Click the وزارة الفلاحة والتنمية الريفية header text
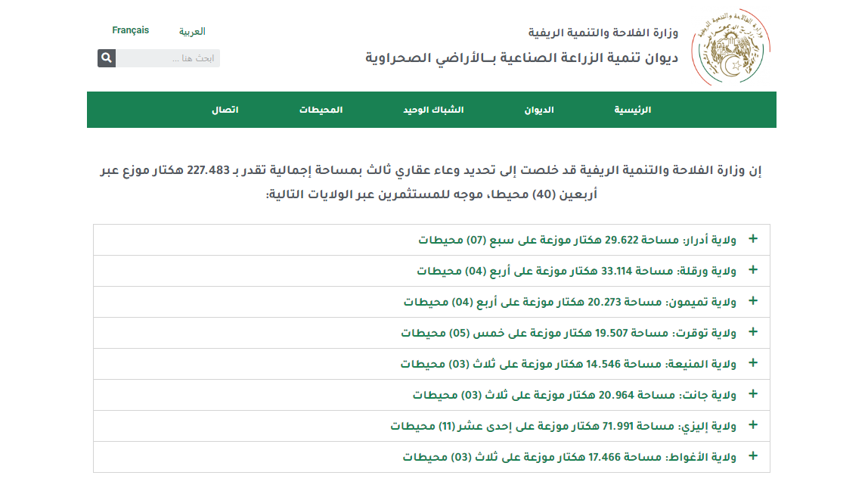Image resolution: width=868 pixels, height=494 pixels. [x=603, y=33]
